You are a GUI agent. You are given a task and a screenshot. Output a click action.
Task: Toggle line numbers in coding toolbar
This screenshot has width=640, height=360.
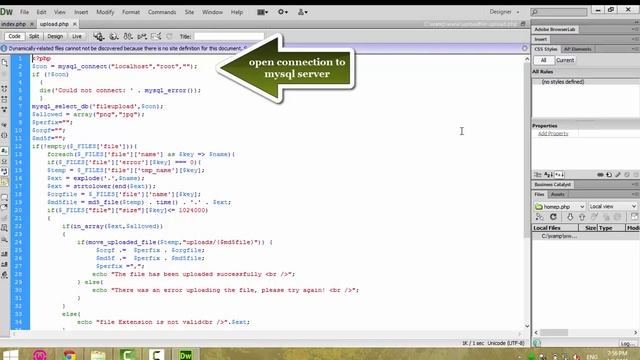coord(4,151)
